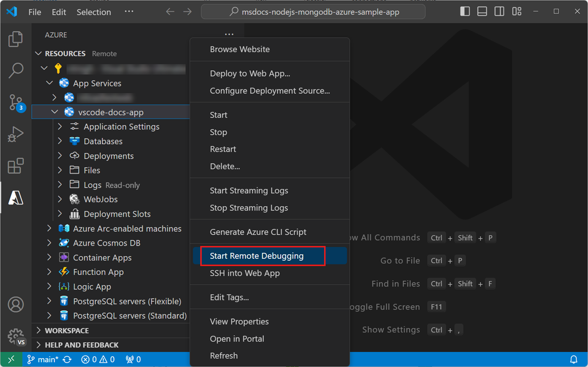
Task: Open the Search icon
Action: pyautogui.click(x=16, y=70)
